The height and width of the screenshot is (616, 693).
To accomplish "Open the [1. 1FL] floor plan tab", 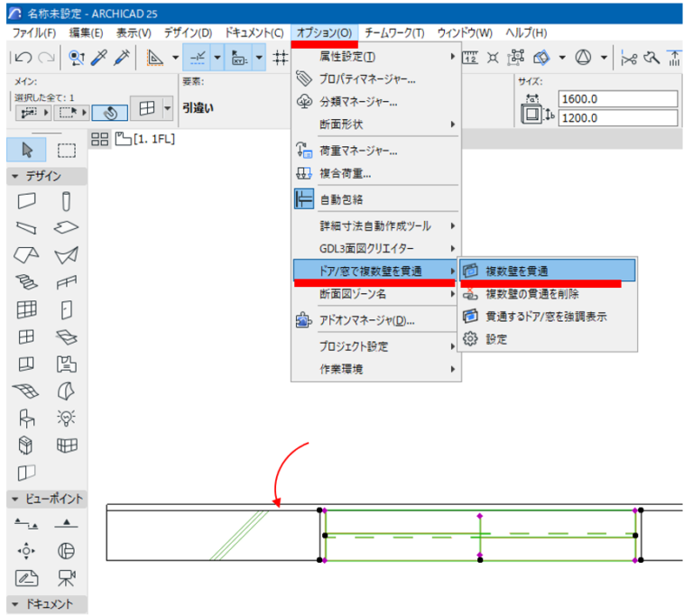I will tap(145, 139).
